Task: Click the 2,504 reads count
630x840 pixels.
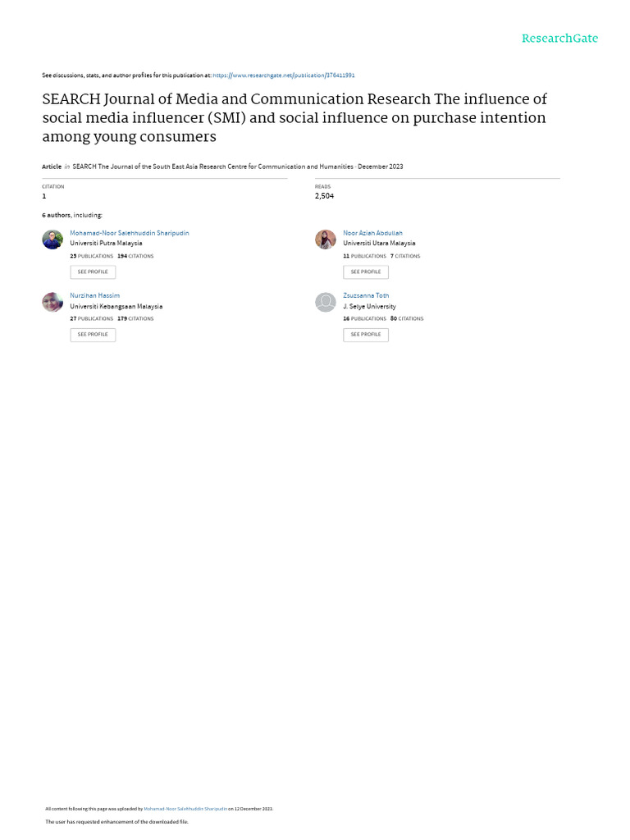Action: tap(324, 196)
